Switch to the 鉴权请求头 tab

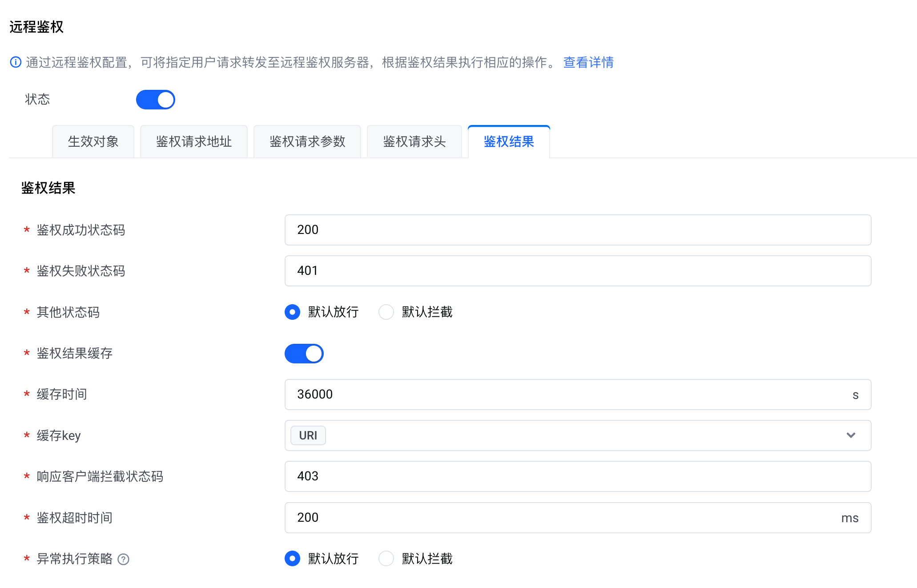pos(414,141)
